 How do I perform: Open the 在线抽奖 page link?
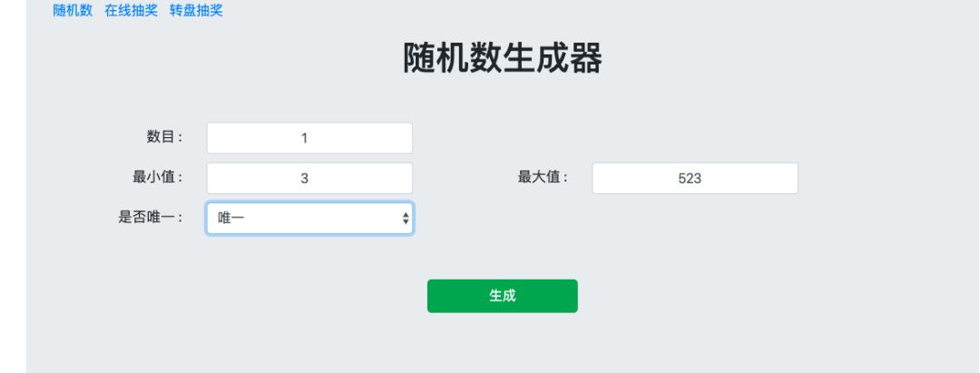[131, 11]
